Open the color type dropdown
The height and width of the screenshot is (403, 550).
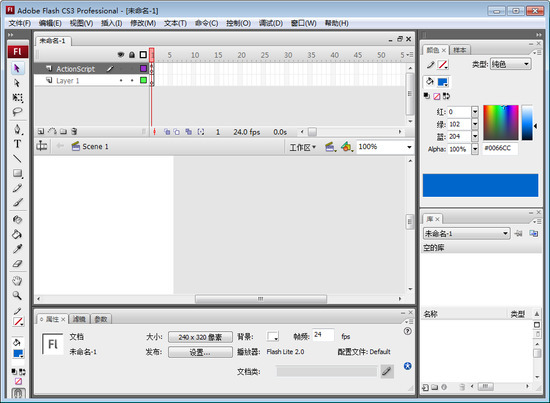coord(511,64)
